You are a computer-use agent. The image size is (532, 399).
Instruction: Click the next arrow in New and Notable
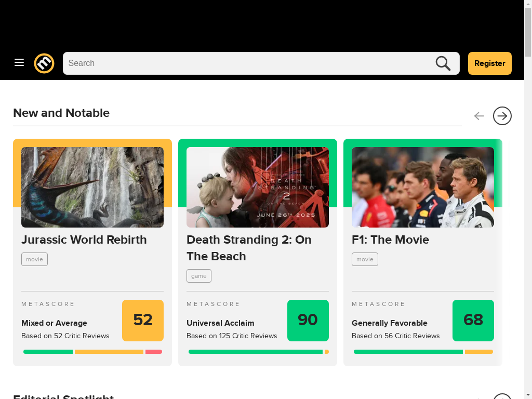pos(502,116)
